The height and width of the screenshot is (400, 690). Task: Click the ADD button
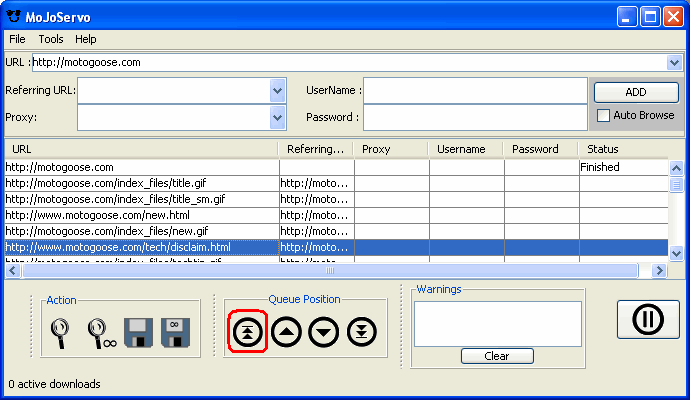click(x=636, y=92)
